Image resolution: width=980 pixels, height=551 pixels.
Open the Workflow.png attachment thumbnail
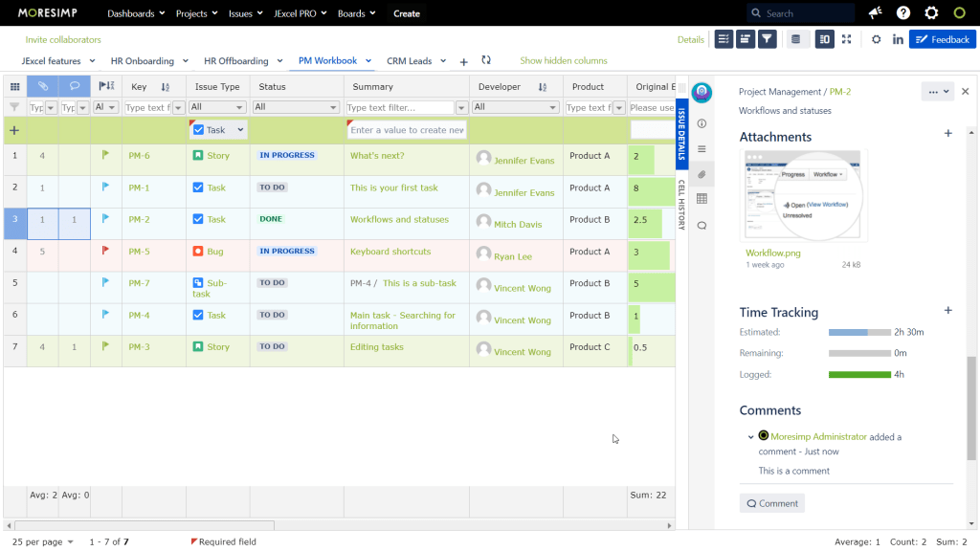[x=803, y=195]
